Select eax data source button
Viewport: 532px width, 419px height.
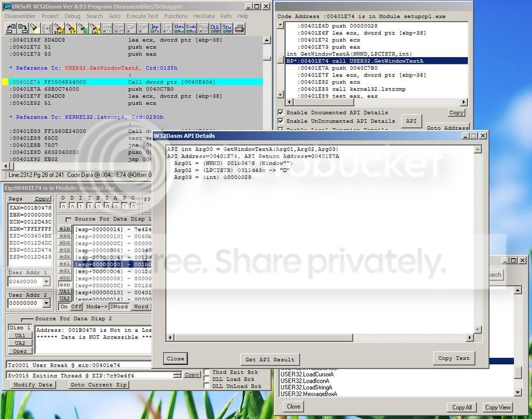click(x=65, y=235)
